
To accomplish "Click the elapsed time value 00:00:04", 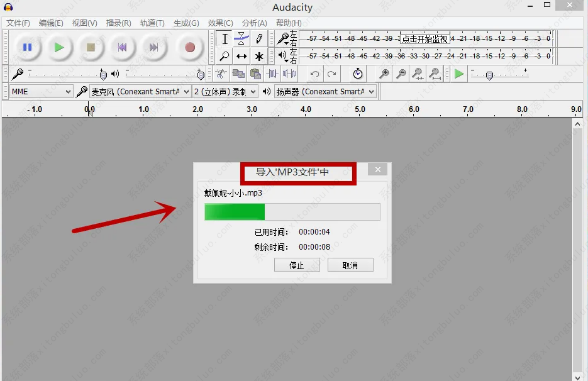I will tap(314, 232).
